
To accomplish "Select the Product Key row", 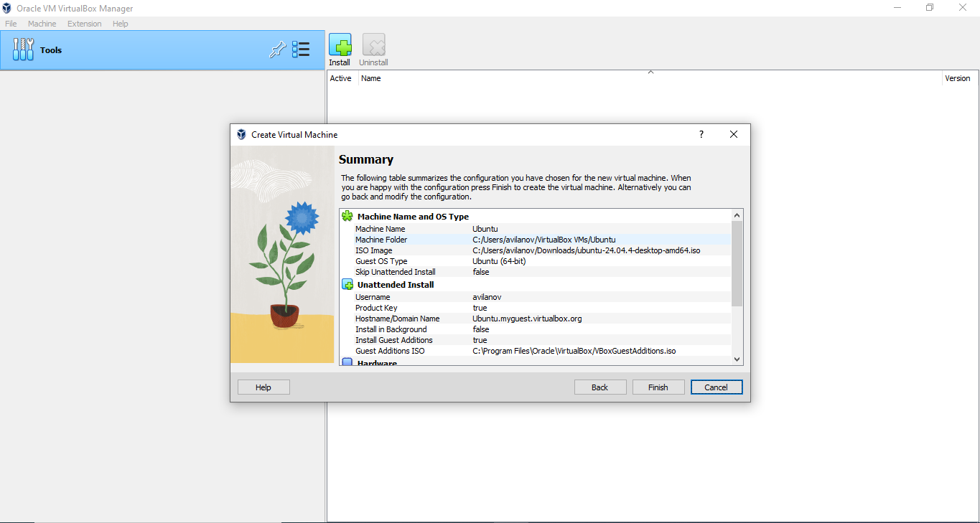I will coord(536,308).
